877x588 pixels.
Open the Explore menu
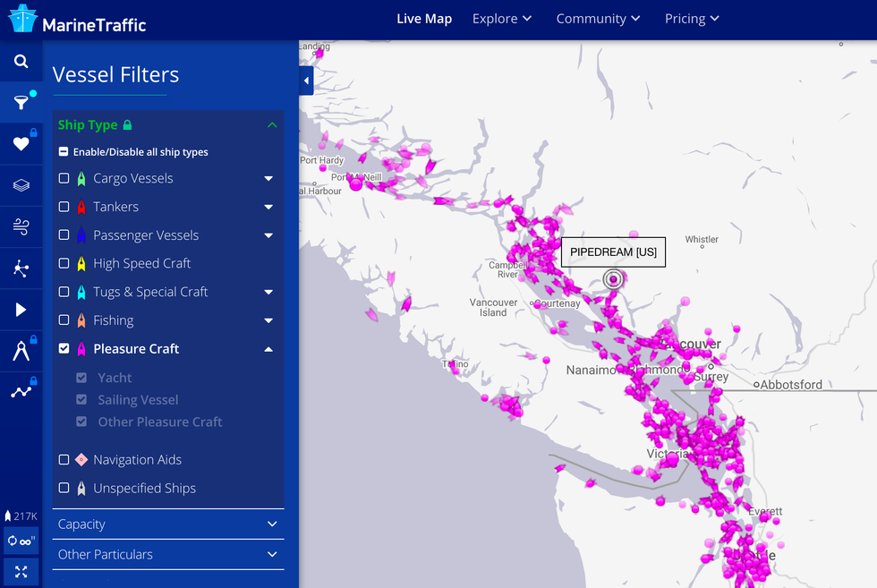tap(502, 19)
